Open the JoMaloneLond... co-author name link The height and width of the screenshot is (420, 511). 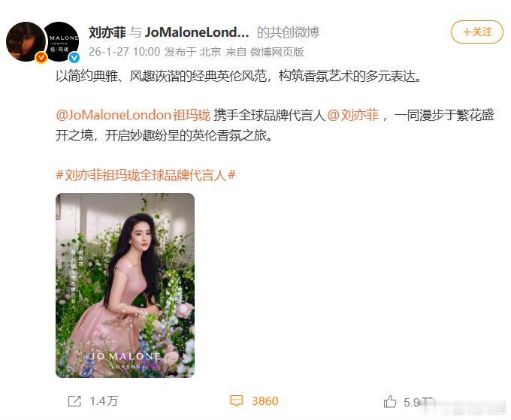point(197,32)
